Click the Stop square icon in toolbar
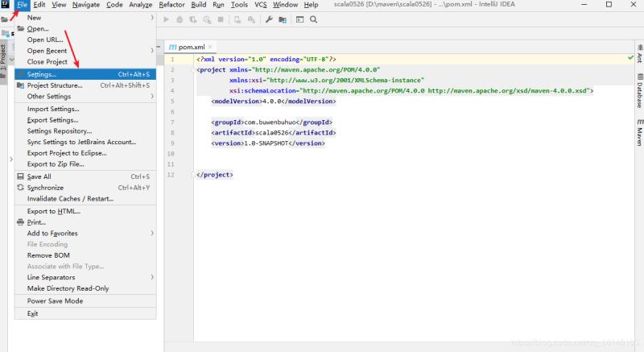 pos(220,19)
